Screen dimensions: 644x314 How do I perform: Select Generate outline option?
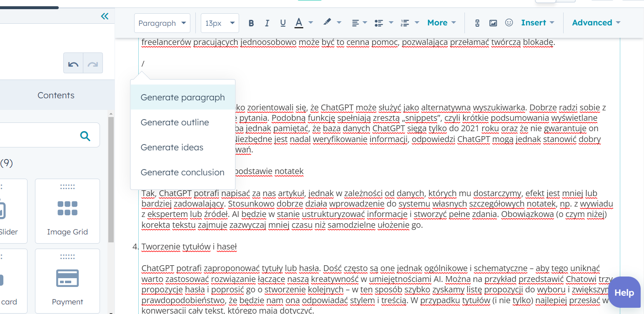point(183,122)
